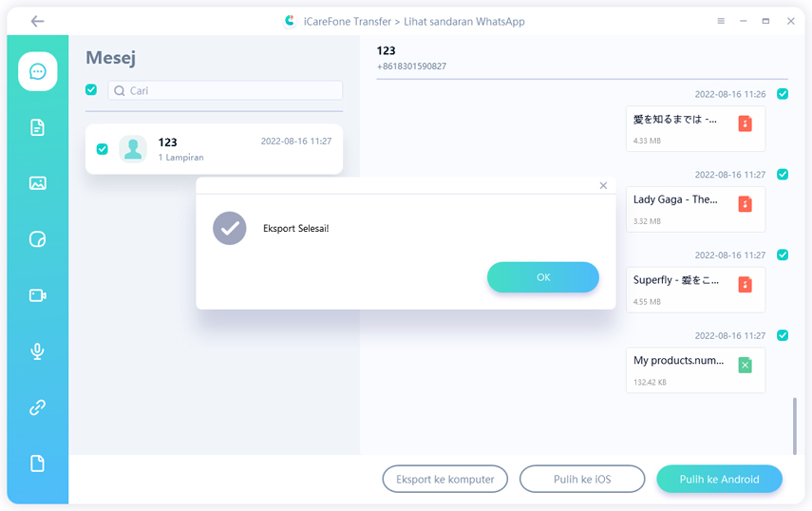812x511 pixels.
Task: Open the messages chat bubble sidebar icon
Action: (37, 71)
